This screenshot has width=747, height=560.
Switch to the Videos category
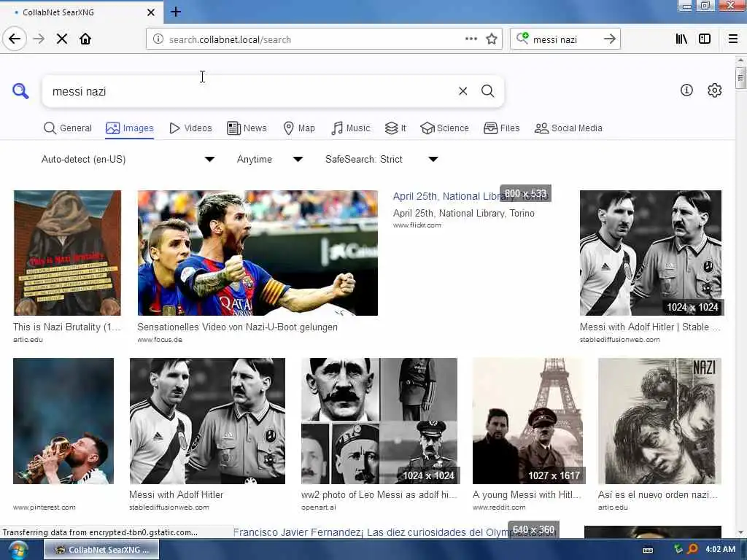pos(190,128)
